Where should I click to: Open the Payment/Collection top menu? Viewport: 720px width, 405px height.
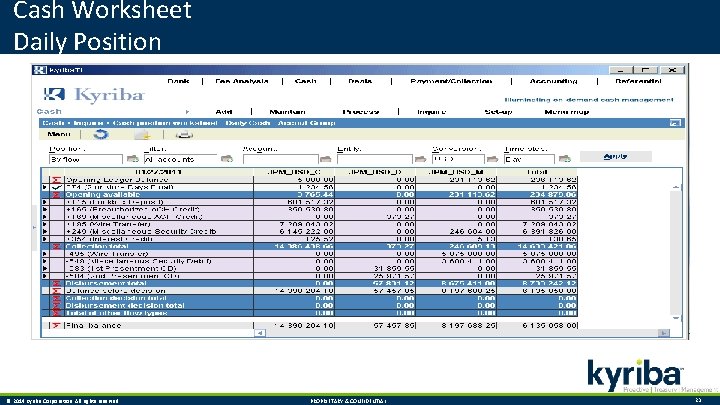[451, 81]
